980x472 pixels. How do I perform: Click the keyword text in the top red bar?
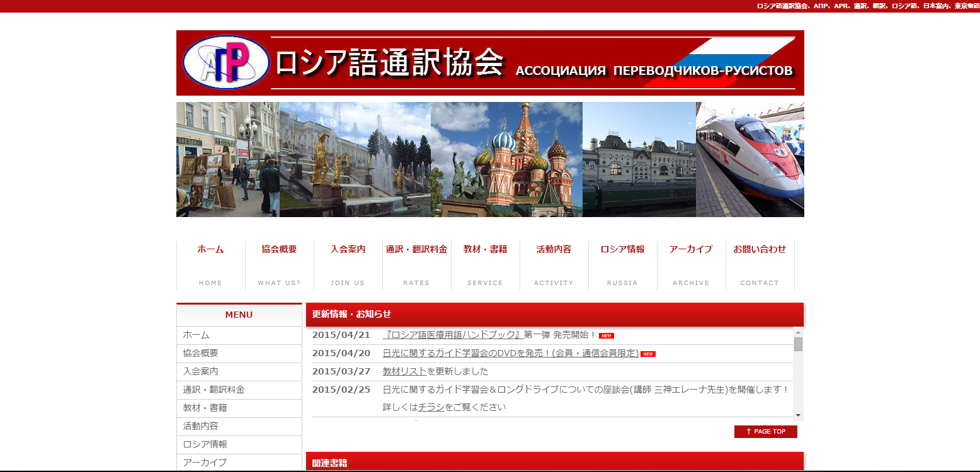point(868,6)
